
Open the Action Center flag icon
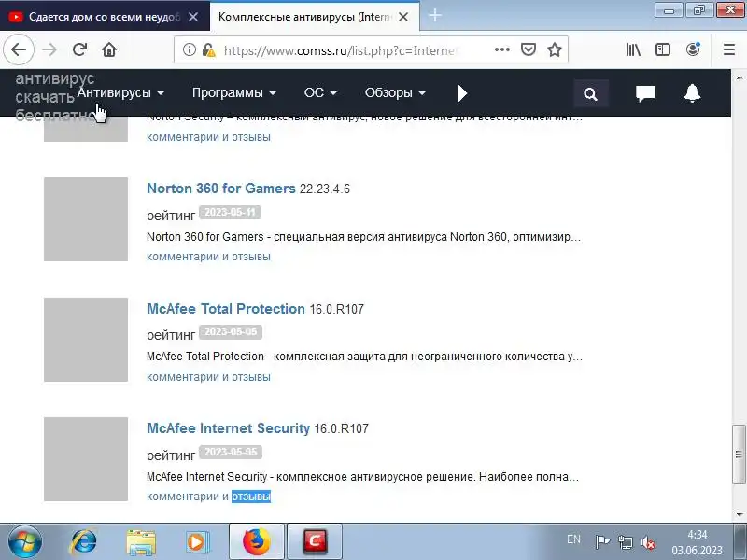602,542
